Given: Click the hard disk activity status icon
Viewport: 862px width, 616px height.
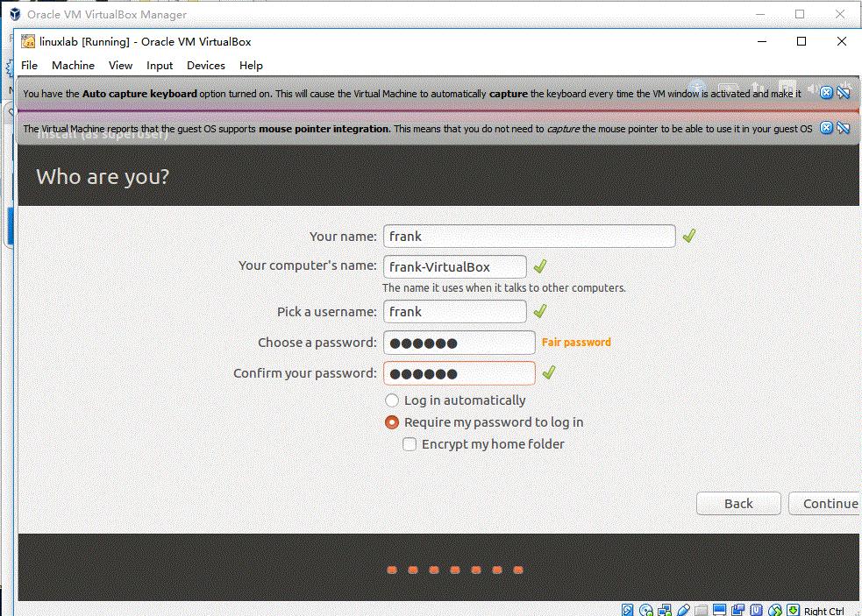Looking at the screenshot, I should coord(627,610).
